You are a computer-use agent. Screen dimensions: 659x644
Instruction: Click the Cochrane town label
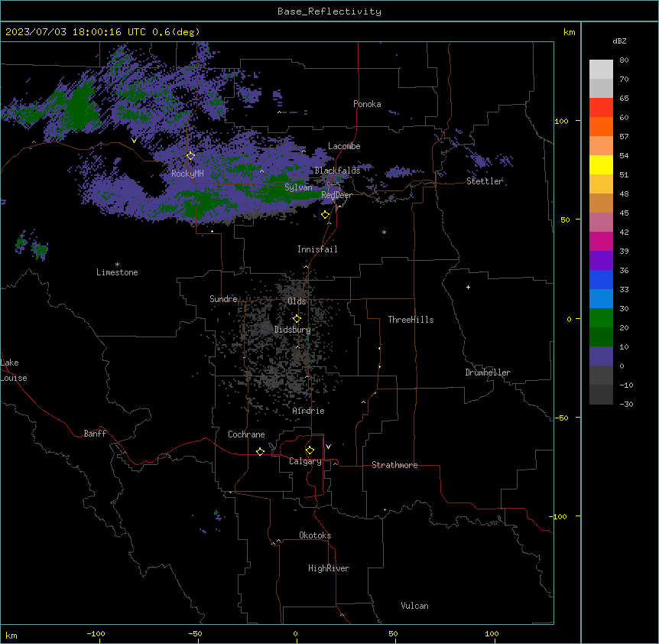246,434
